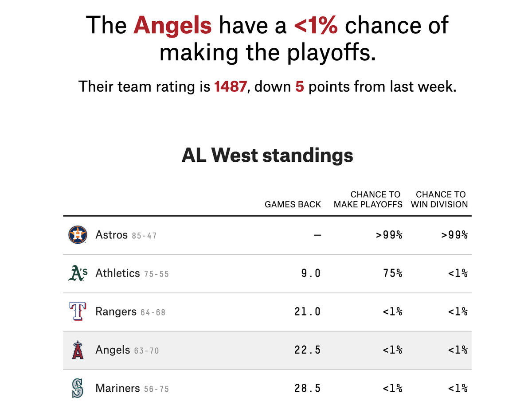Select the Angels name in standings row

click(113, 350)
